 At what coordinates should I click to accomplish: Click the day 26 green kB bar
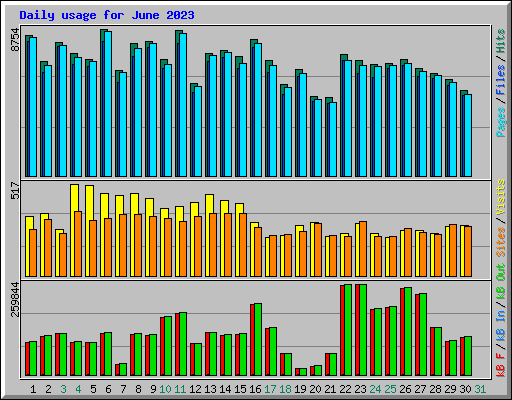(408, 331)
